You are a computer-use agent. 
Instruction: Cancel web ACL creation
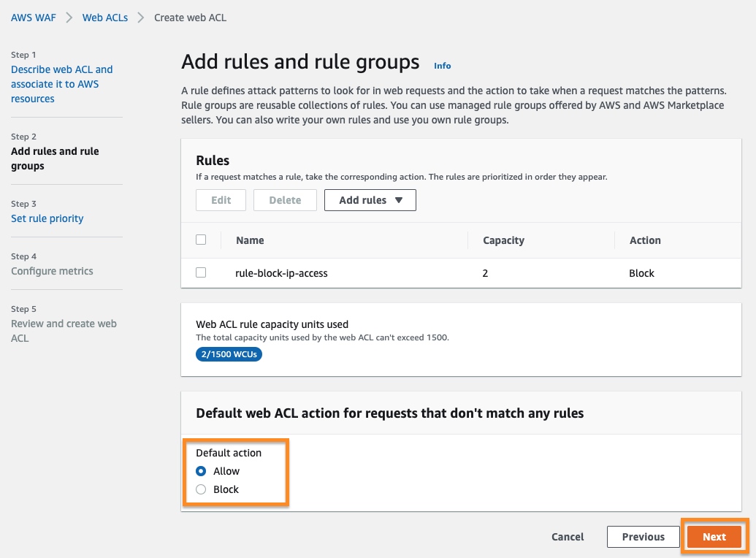(568, 537)
